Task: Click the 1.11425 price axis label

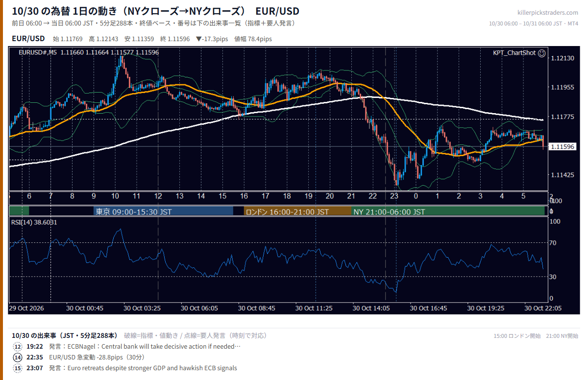Action: click(563, 175)
